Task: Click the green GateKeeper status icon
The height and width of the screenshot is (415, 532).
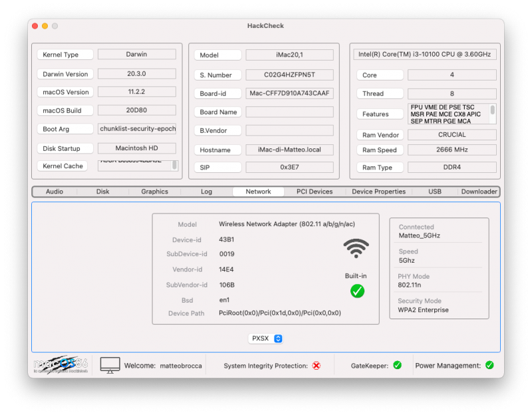Action: click(397, 365)
